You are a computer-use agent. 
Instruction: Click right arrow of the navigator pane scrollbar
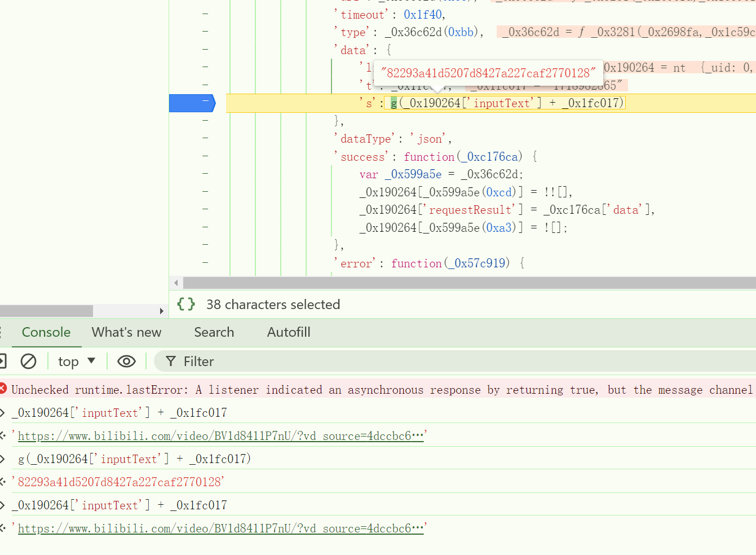tap(162, 311)
